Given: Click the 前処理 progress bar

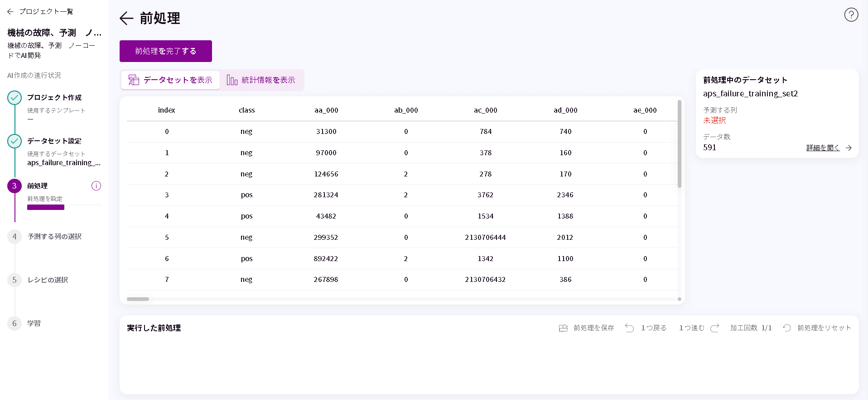Looking at the screenshot, I should 64,207.
